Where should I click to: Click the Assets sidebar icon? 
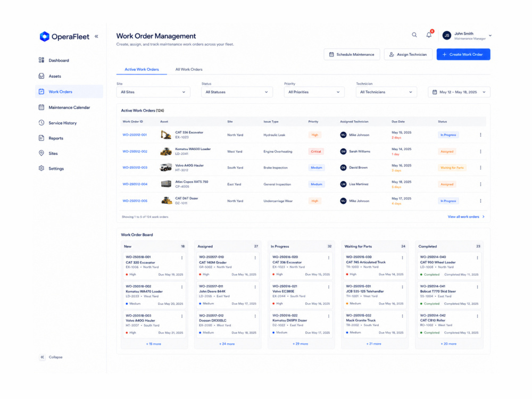[x=41, y=76]
